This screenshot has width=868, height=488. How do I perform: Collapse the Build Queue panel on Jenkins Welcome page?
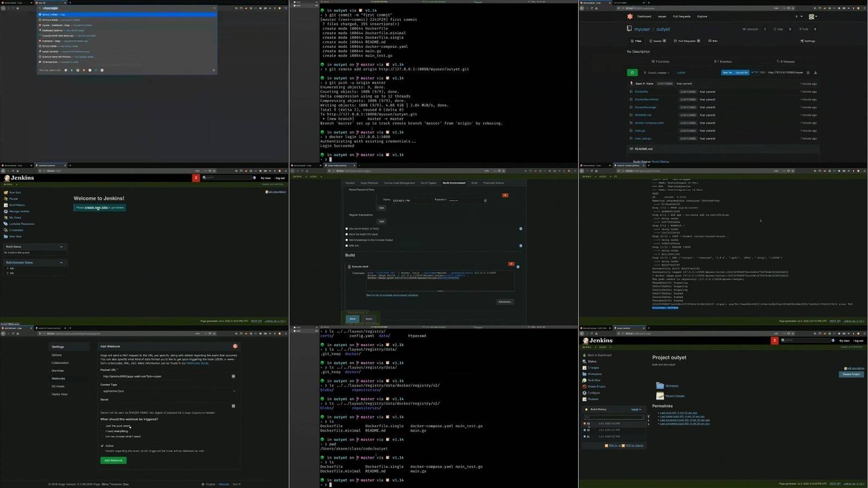pos(61,246)
